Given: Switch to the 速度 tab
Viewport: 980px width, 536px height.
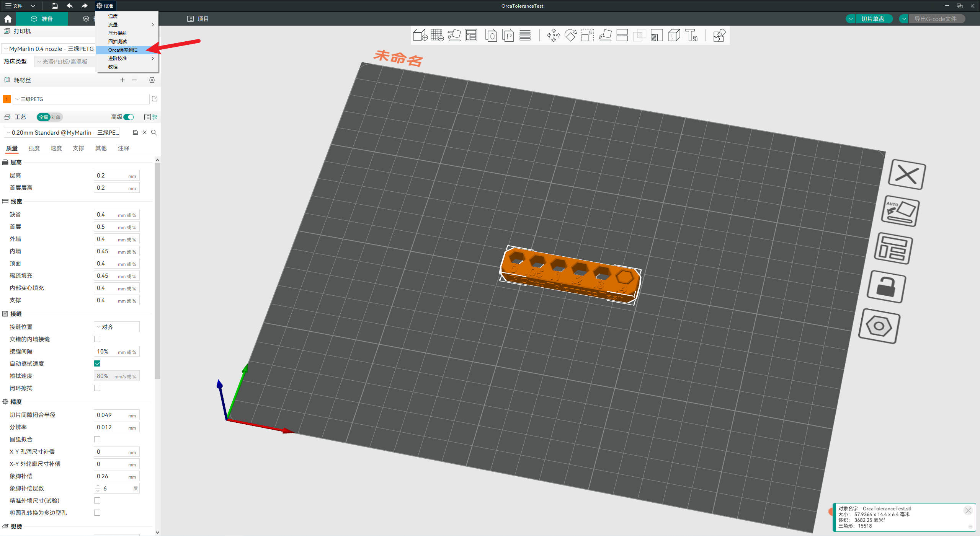Looking at the screenshot, I should [x=56, y=148].
